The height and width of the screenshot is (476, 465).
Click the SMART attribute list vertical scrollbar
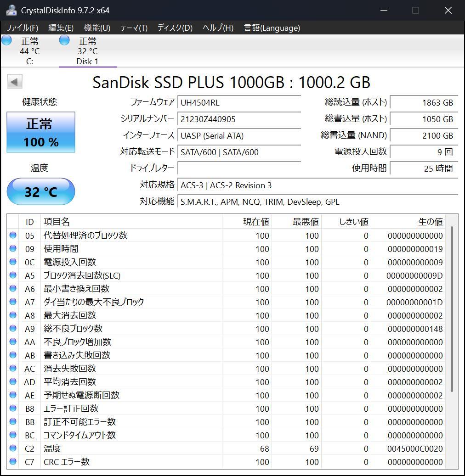click(452, 309)
